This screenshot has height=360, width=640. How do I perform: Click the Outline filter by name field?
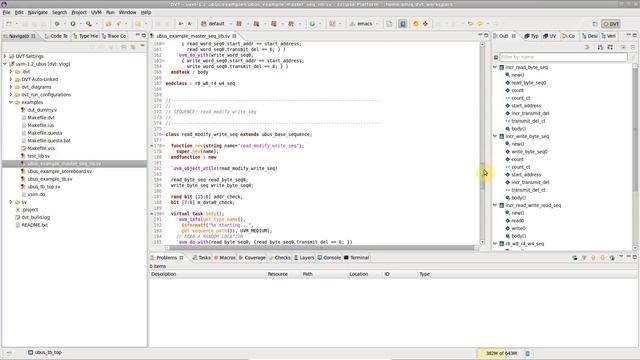pos(563,57)
